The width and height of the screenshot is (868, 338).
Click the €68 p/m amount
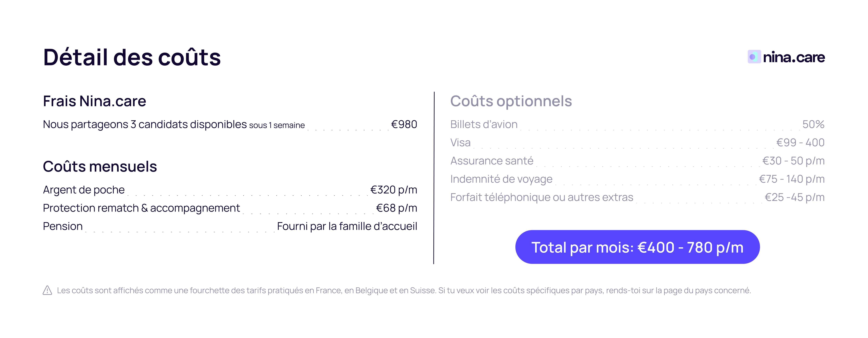pyautogui.click(x=396, y=208)
